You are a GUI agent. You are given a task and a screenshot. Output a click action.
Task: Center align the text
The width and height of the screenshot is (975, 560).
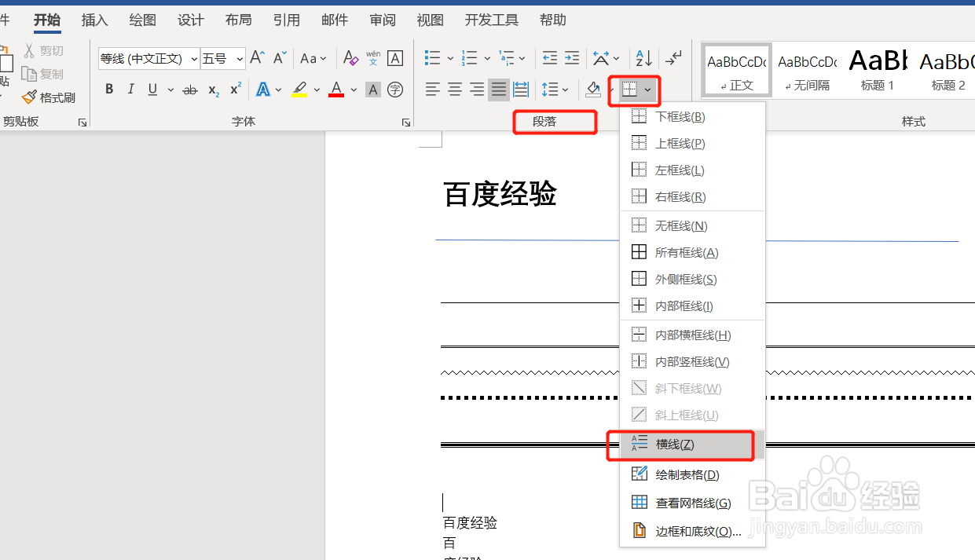tap(455, 90)
